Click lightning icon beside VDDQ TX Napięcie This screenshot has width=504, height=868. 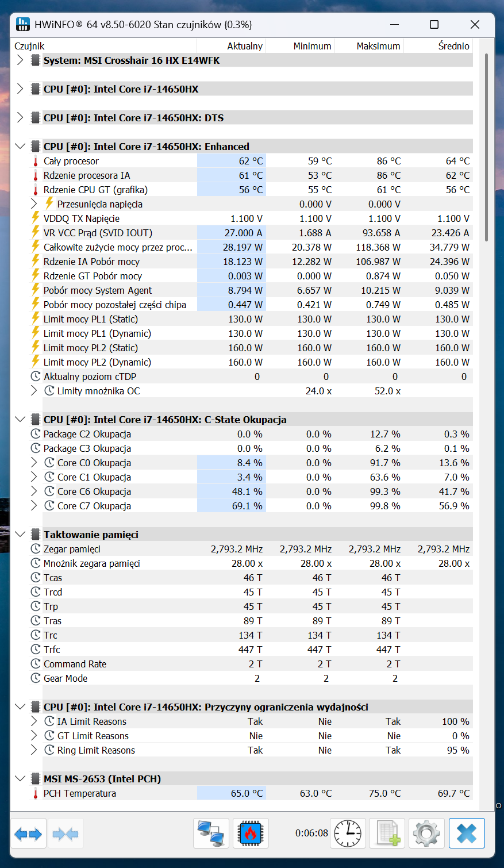coord(36,218)
